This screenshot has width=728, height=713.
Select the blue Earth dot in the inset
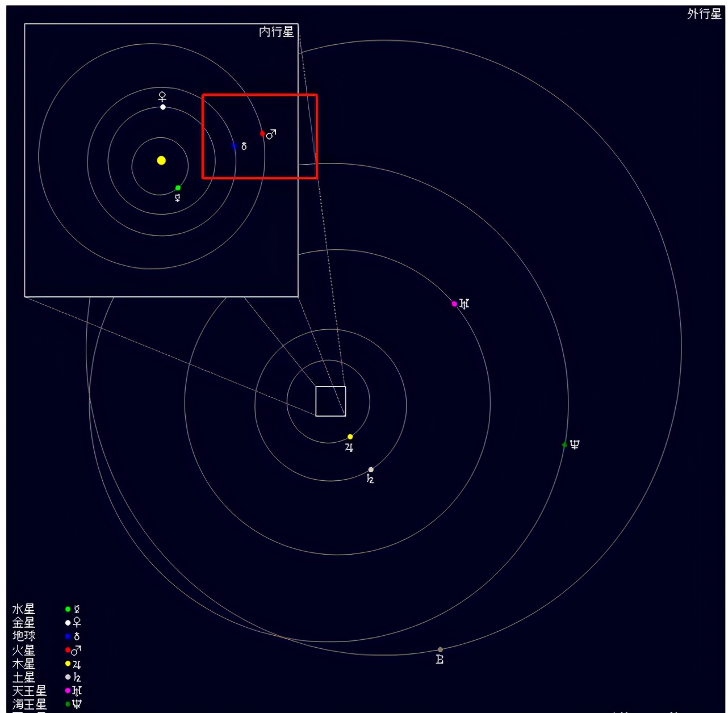click(234, 146)
